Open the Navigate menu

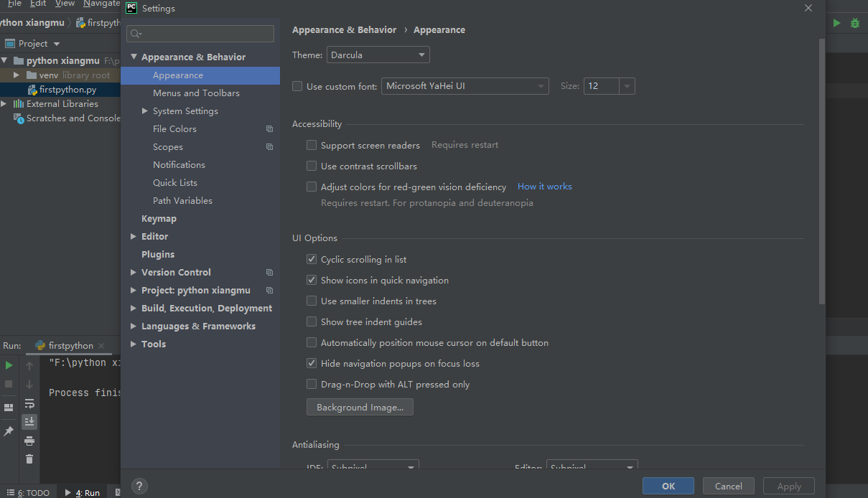click(101, 4)
